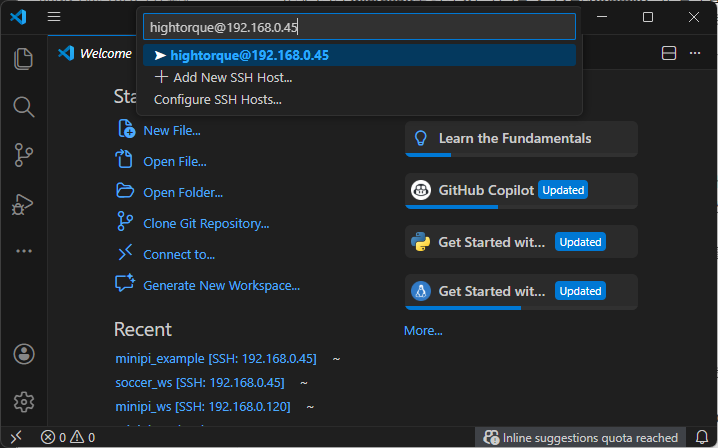Maximize the VS Code window

pos(648,17)
